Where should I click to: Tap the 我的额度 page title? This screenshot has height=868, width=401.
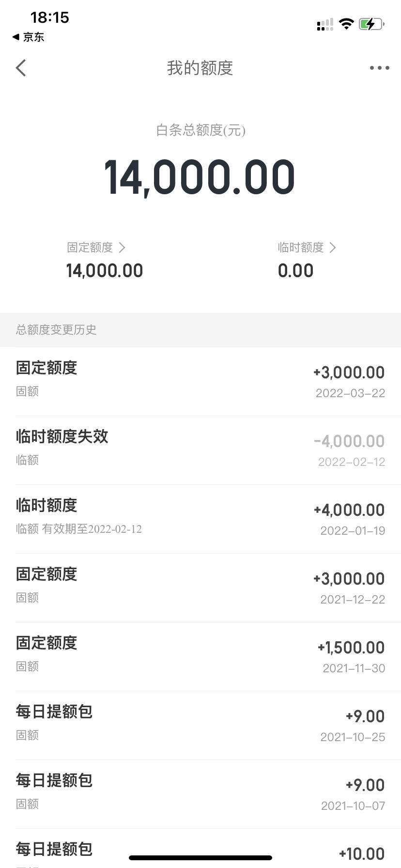(x=200, y=68)
